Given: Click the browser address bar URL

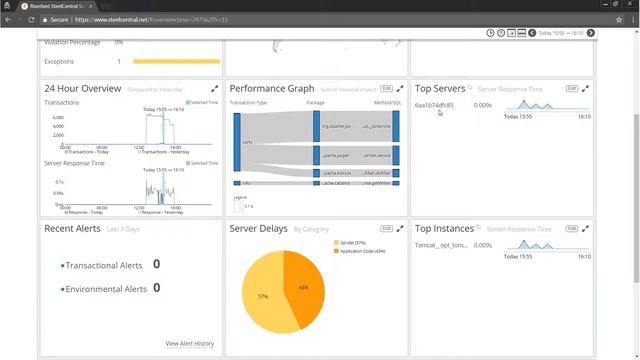Looking at the screenshot, I should pos(151,19).
